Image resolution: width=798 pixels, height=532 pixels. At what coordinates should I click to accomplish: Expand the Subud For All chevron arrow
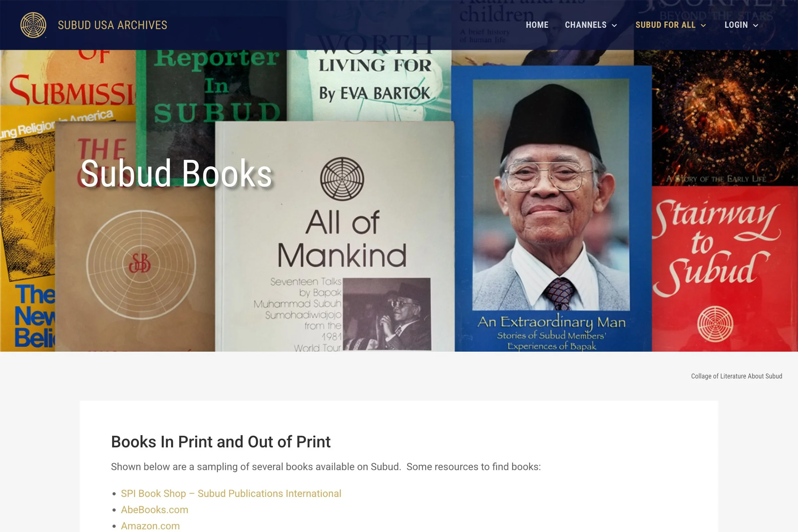tap(703, 26)
